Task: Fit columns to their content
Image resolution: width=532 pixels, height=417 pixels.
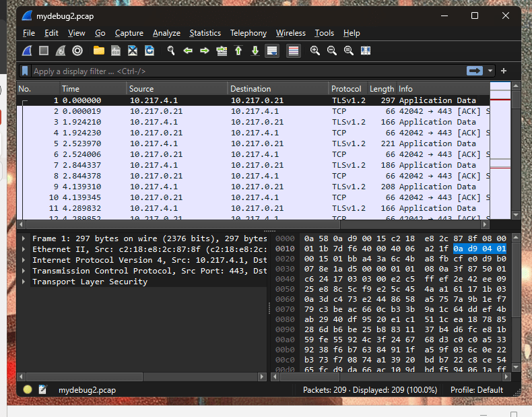Action: 366,51
